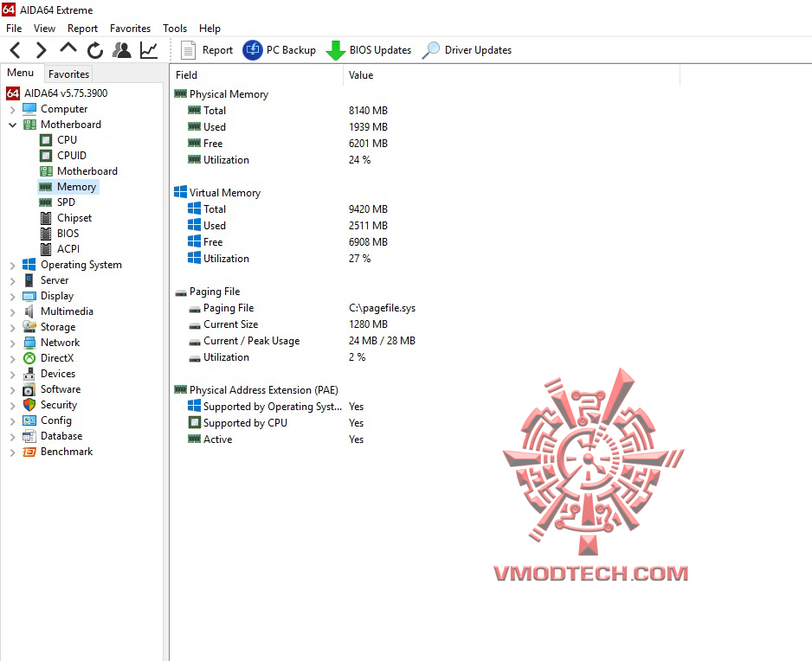Open the Report menu

tap(82, 29)
